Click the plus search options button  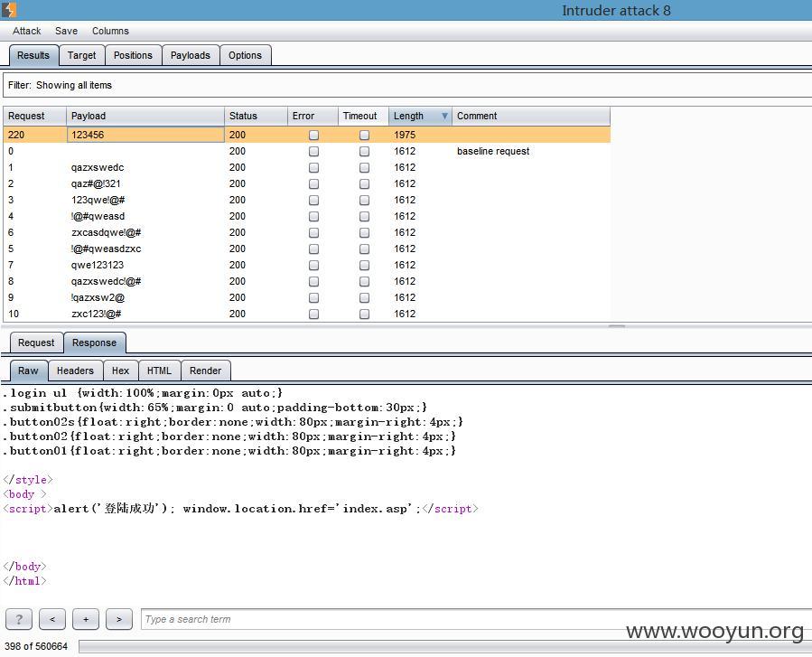86,619
